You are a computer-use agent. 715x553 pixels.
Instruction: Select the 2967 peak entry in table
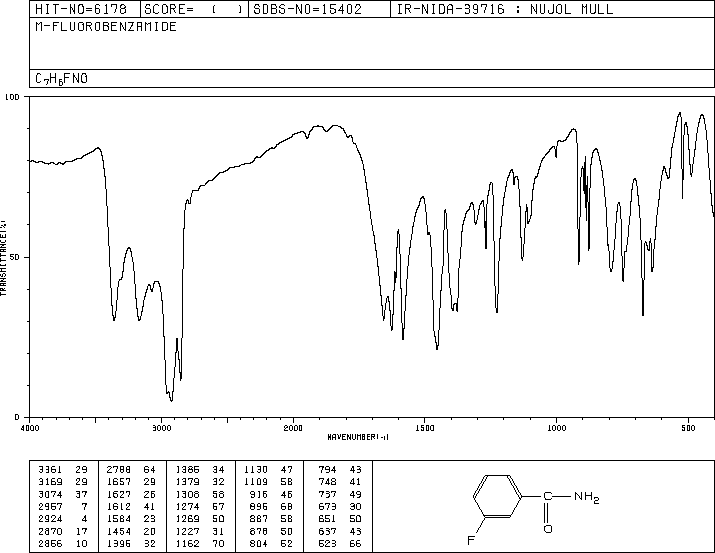pos(63,506)
